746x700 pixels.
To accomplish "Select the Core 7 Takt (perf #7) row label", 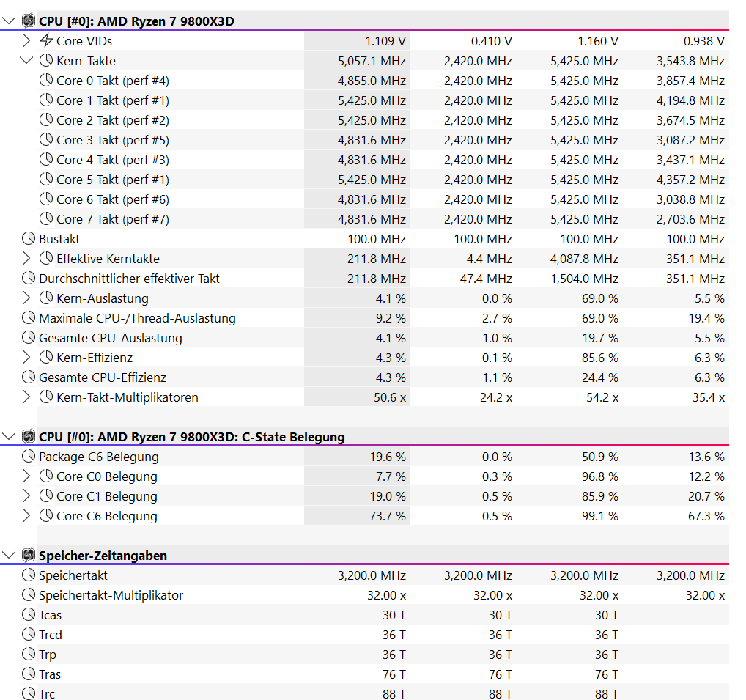I will [x=113, y=219].
